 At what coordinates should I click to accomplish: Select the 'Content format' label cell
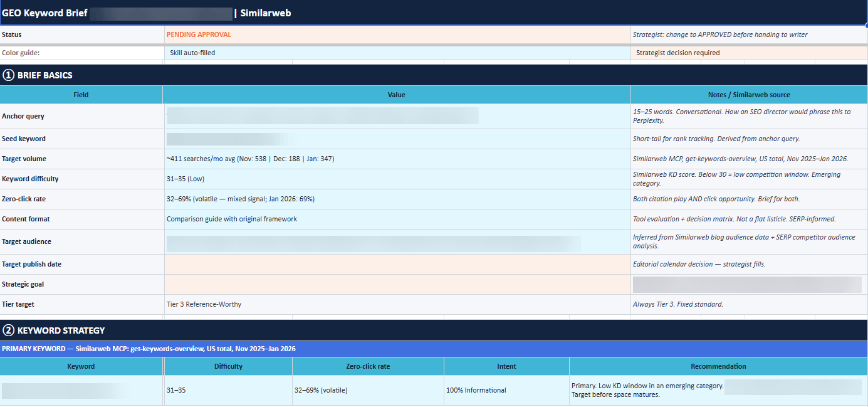point(81,219)
